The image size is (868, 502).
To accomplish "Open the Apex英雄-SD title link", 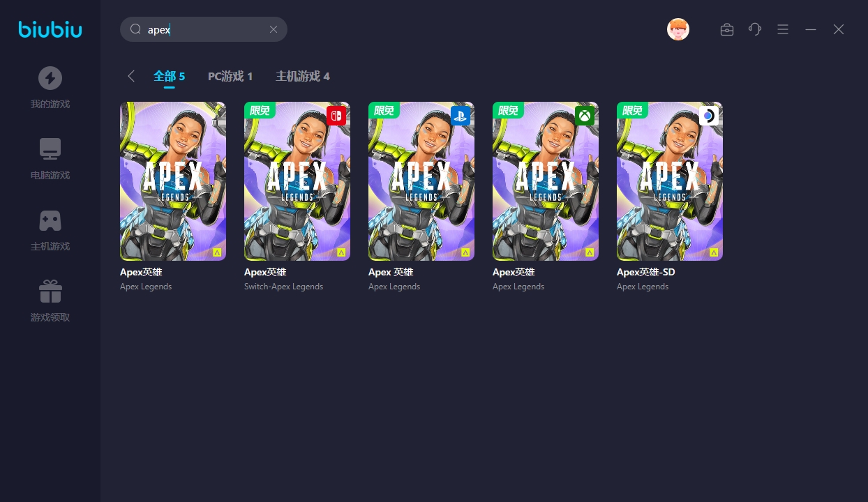I will pyautogui.click(x=646, y=272).
